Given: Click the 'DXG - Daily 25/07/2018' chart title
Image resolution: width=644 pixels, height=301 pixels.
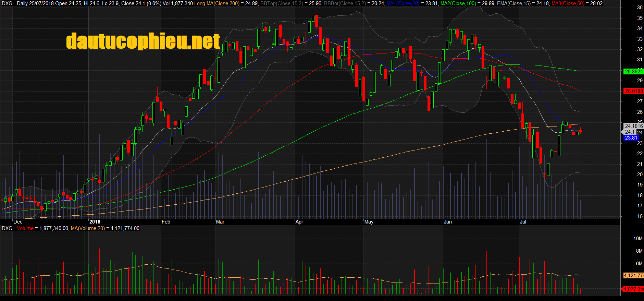Looking at the screenshot, I should [27, 3].
